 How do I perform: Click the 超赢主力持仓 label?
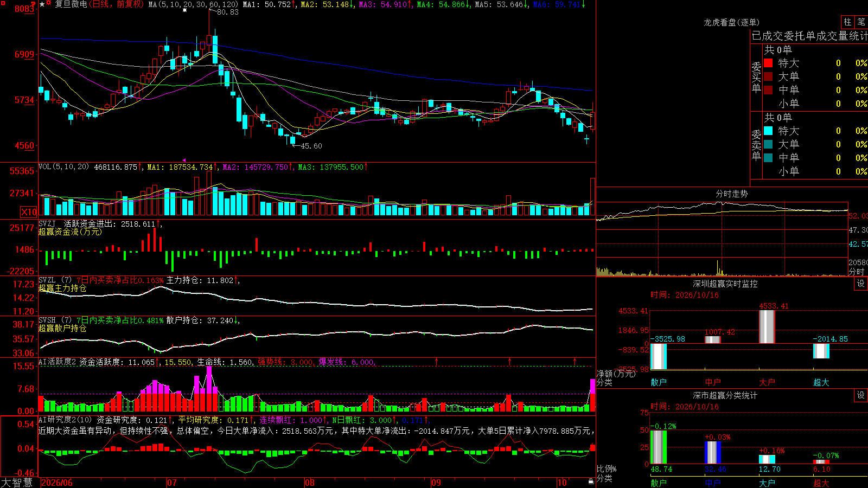coord(62,288)
